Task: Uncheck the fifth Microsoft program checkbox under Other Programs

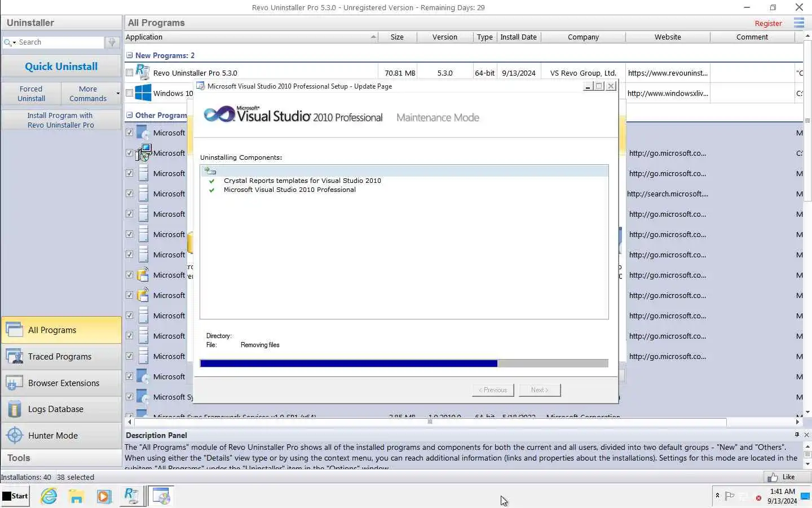Action: 129,214
